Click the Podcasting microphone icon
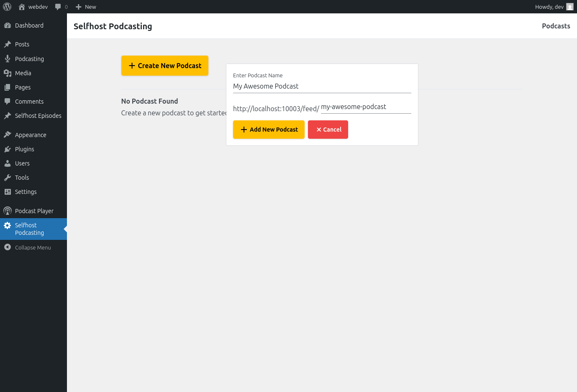This screenshot has height=392, width=577. (8, 59)
